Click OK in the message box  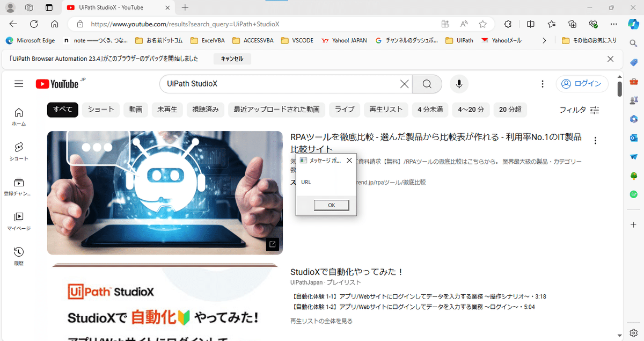pyautogui.click(x=331, y=205)
